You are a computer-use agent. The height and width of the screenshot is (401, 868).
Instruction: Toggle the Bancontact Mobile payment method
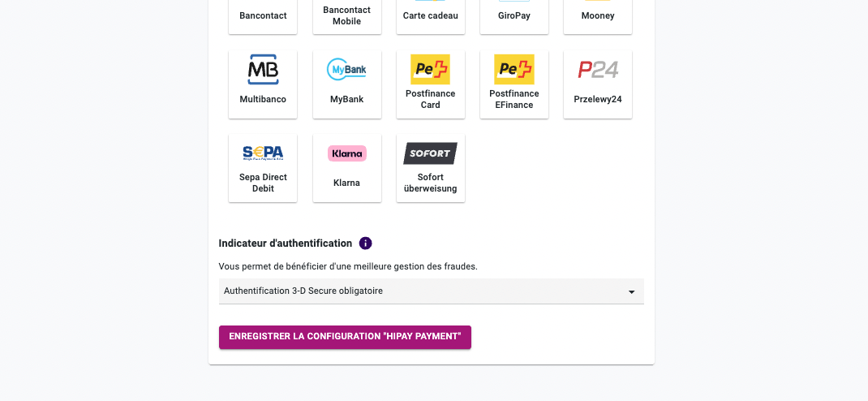pos(347,16)
